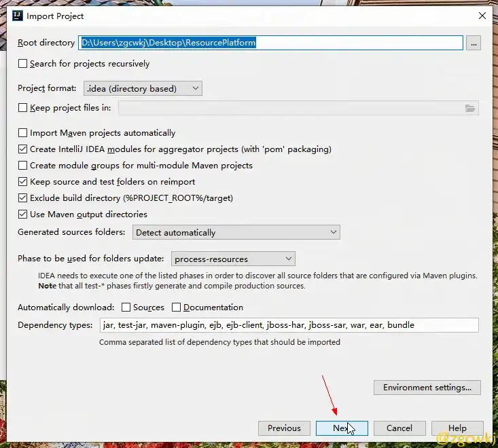Viewport: 498px width, 448px height.
Task: Open Phase to be used for folders update dropdown
Action: pos(233,259)
